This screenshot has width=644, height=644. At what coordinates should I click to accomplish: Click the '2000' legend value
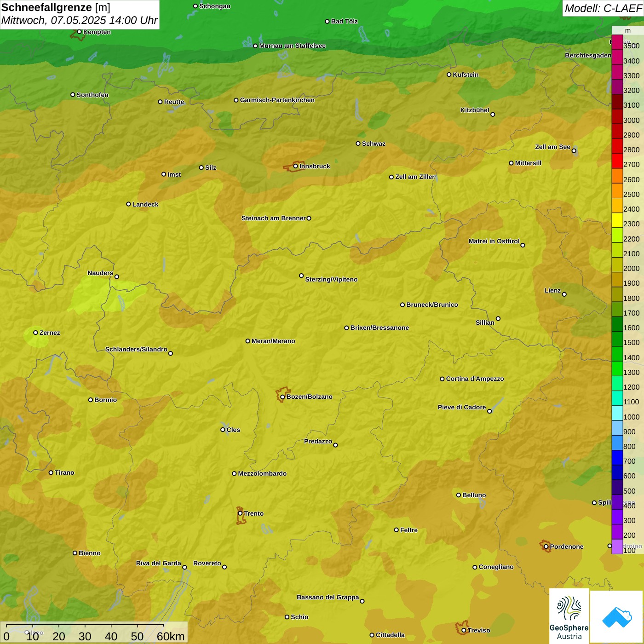pyautogui.click(x=632, y=268)
